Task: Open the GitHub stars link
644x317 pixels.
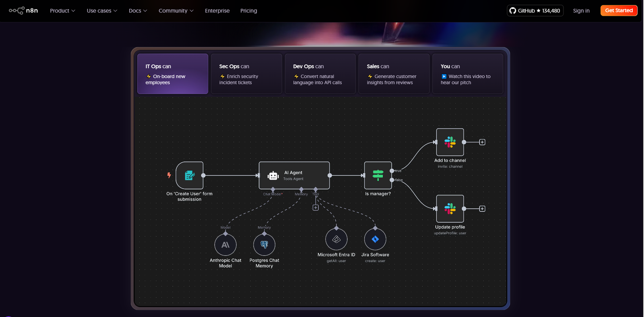Action: (x=535, y=11)
